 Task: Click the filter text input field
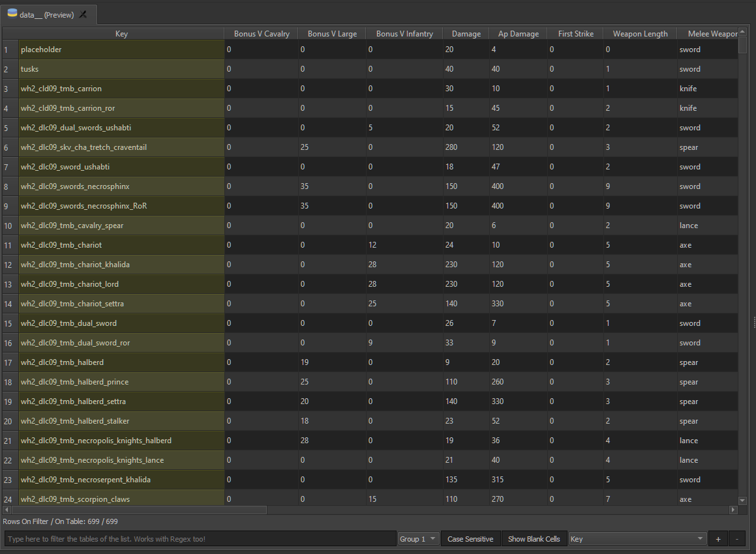[196, 538]
